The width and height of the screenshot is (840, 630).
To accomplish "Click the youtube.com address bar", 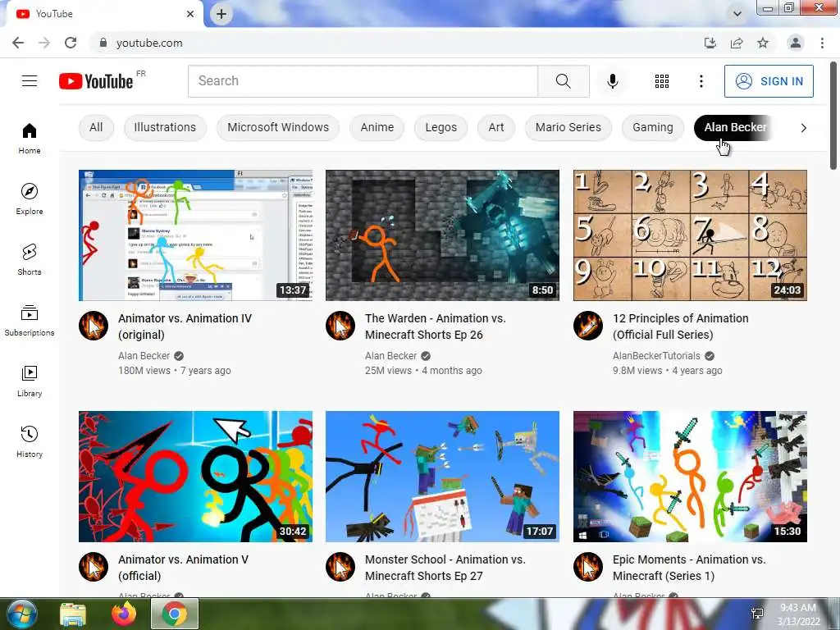I will 396,43.
